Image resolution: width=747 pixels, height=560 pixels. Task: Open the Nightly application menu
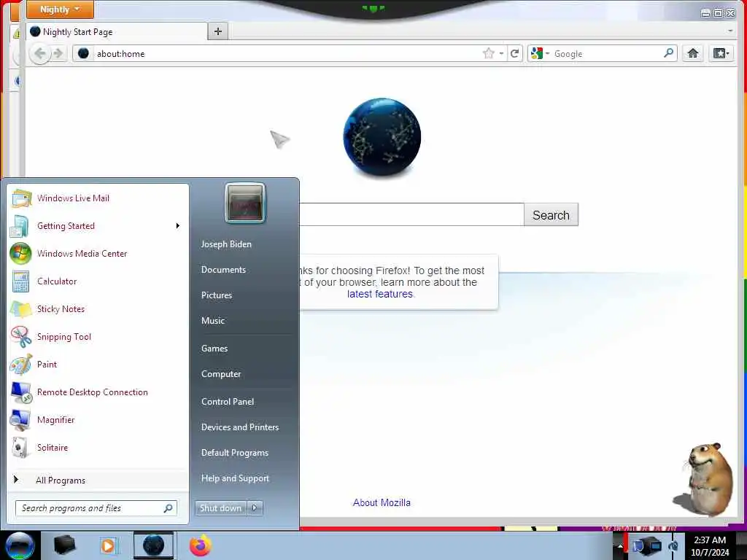point(60,9)
